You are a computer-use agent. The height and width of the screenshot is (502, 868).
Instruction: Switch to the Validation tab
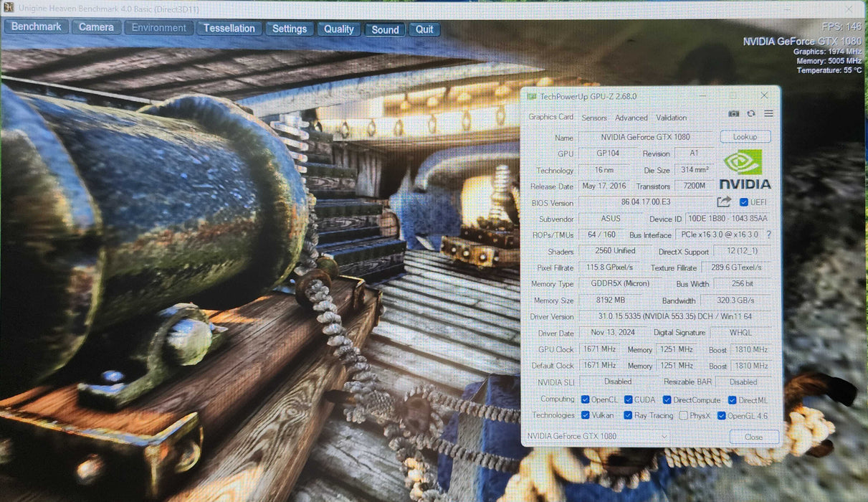(671, 118)
